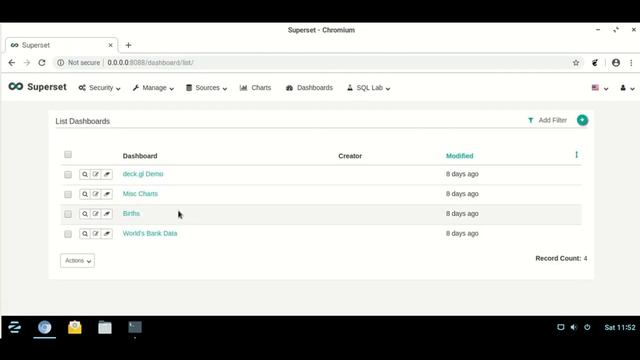Delete the Misc Charts dashboard record
640x360 pixels.
(107, 194)
